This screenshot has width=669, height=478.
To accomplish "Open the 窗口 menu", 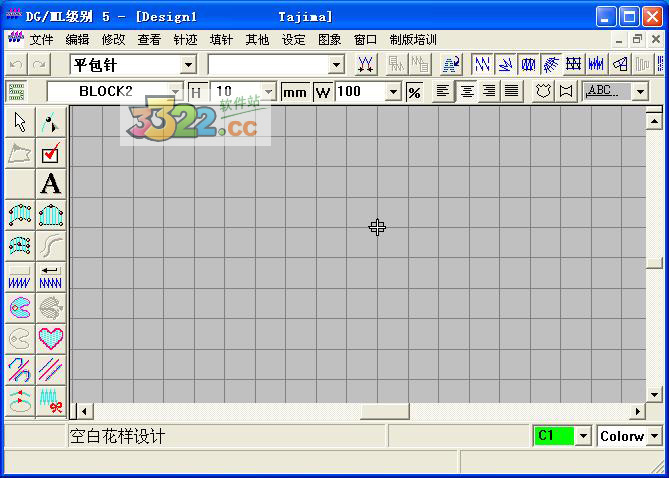I will click(x=366, y=40).
